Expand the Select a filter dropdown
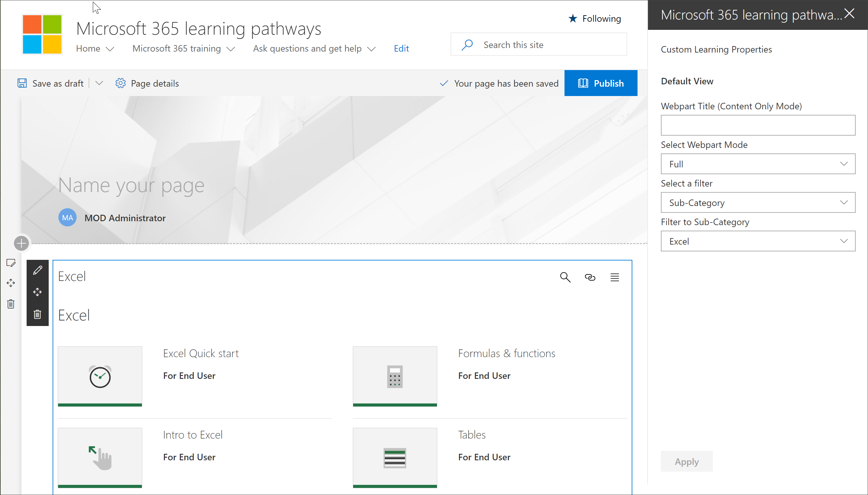The width and height of the screenshot is (868, 495). (758, 202)
